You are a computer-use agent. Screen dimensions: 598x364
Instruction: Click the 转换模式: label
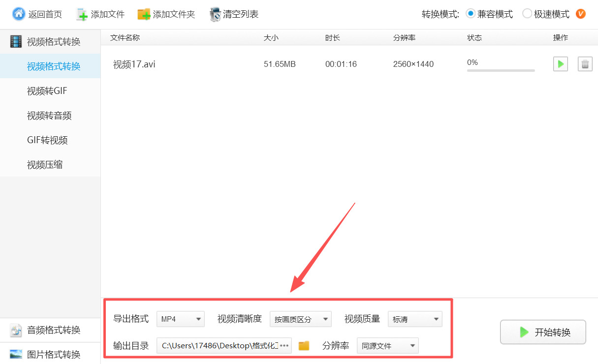[x=441, y=14]
